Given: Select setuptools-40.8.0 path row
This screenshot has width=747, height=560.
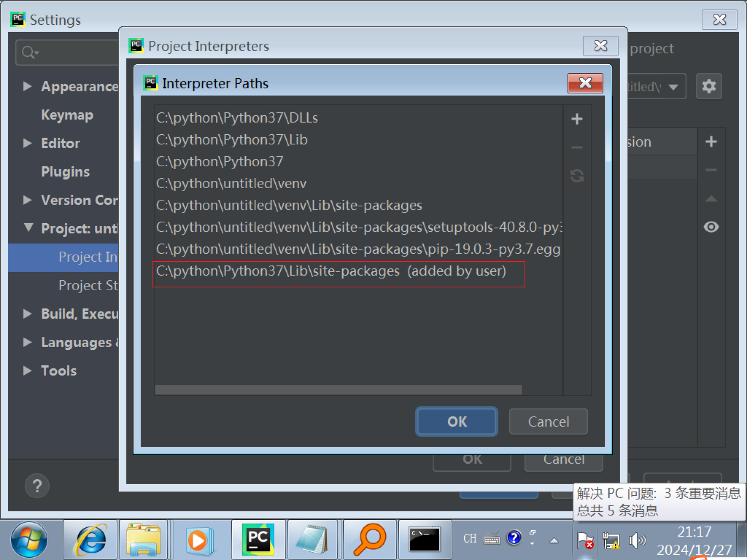Looking at the screenshot, I should (358, 227).
